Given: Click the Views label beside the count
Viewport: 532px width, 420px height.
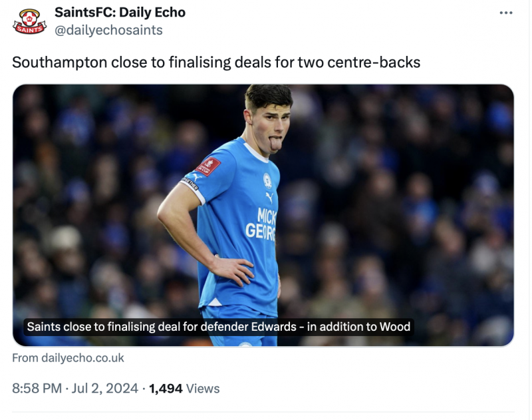Looking at the screenshot, I should (x=203, y=388).
